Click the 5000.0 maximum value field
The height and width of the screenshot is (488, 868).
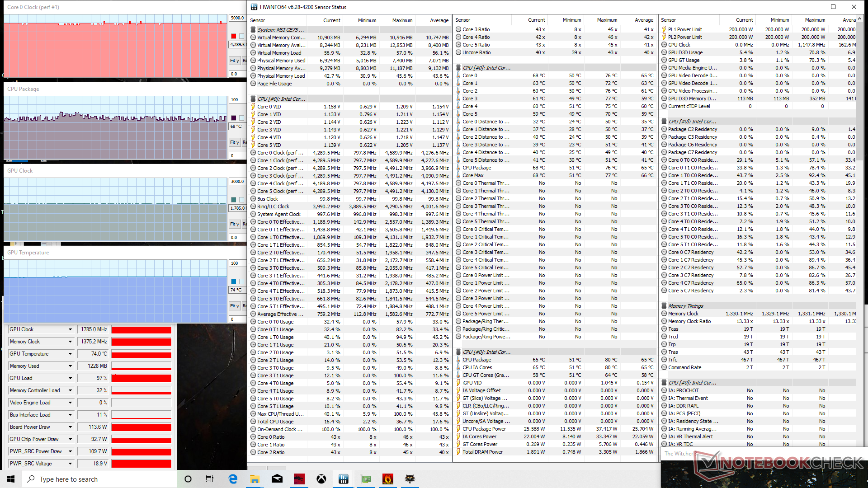(237, 18)
